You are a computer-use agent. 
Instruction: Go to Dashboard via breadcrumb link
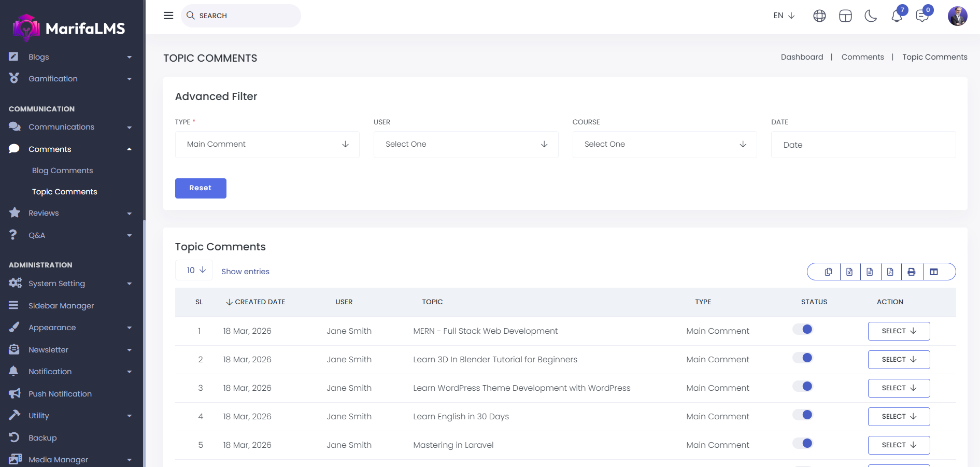point(802,57)
